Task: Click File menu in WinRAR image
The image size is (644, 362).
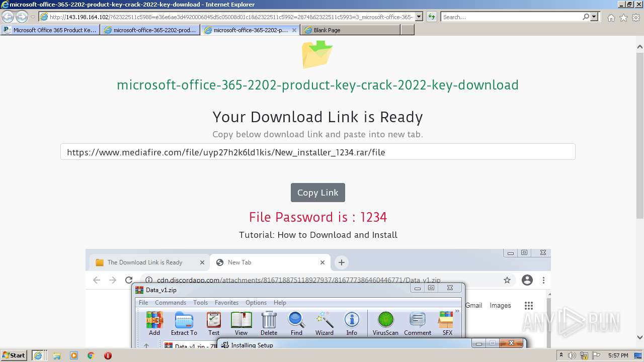Action: tap(143, 303)
